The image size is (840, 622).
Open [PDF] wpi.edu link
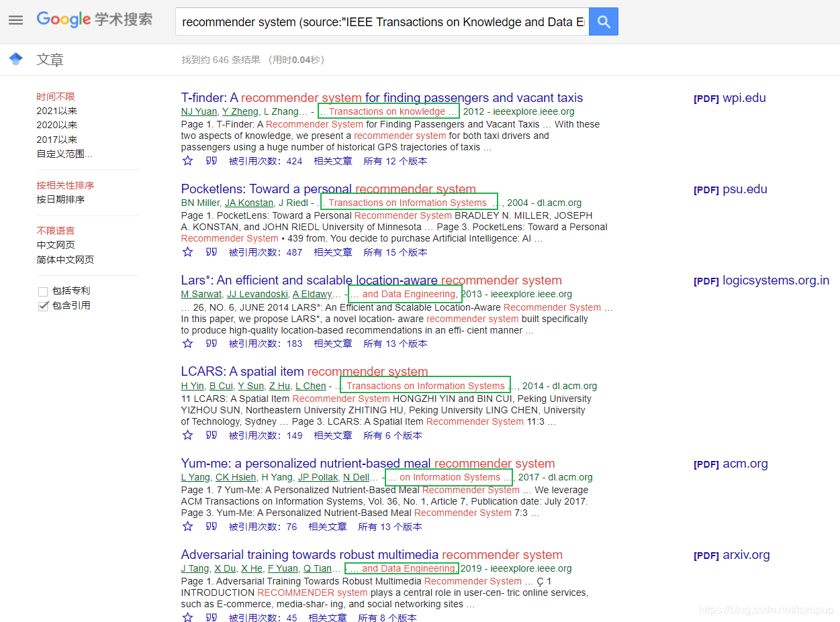tap(730, 97)
